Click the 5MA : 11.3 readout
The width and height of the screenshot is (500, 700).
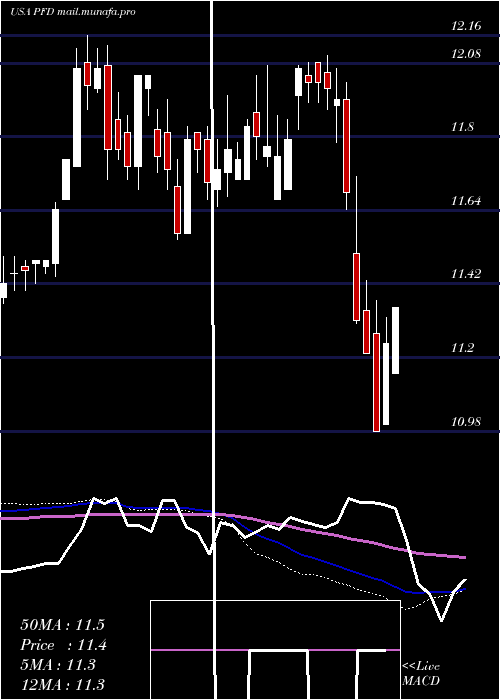(58, 665)
